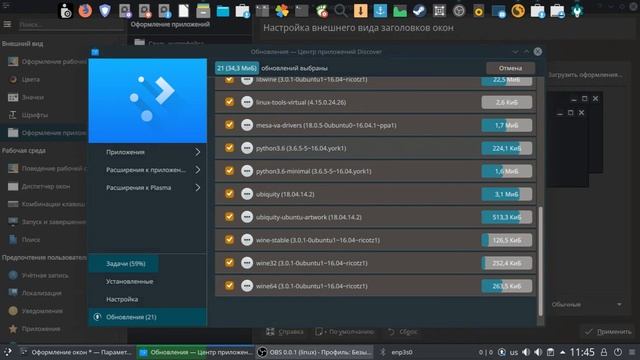
Task: Uncheck the mesa-va-drivers update
Action: click(x=229, y=125)
